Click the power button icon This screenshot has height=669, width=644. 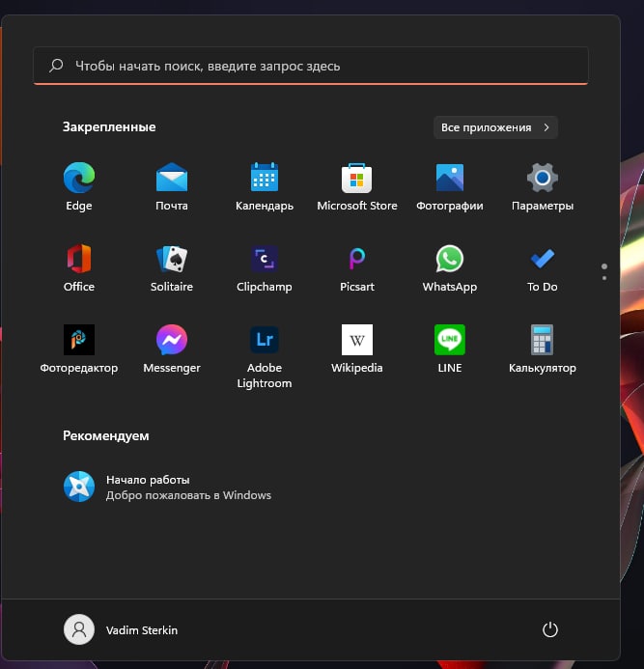pos(549,629)
